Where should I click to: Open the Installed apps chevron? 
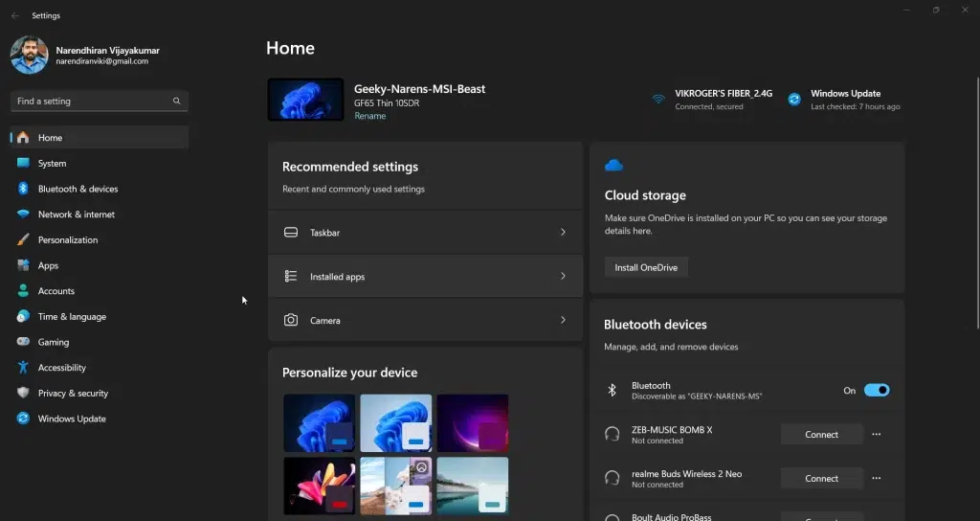(x=563, y=276)
